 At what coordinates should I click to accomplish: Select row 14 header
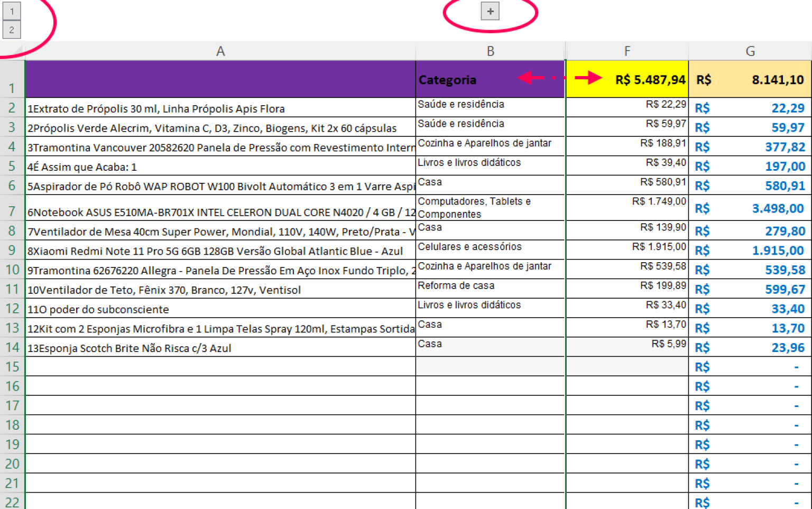(x=12, y=347)
